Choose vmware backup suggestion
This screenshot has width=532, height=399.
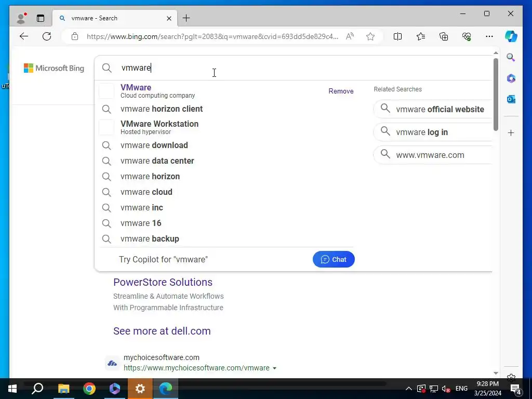226,239
